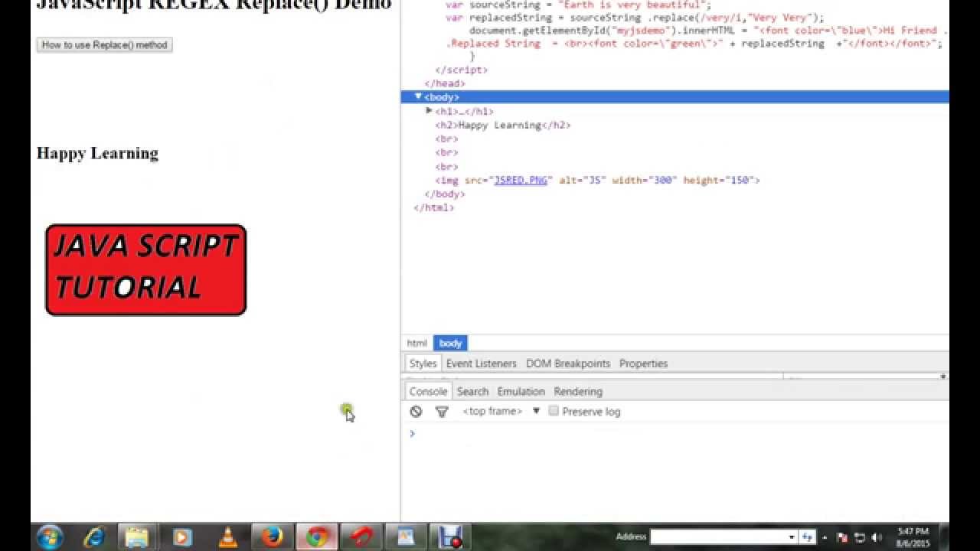Open the red app icon next to Chrome in taskbar
This screenshot has height=551, width=980.
[x=361, y=537]
